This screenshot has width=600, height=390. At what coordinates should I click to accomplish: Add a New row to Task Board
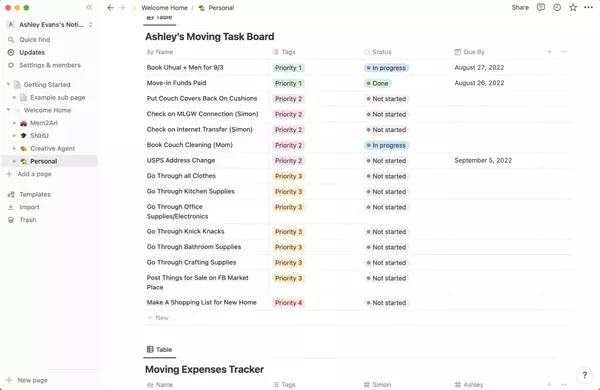tap(158, 318)
